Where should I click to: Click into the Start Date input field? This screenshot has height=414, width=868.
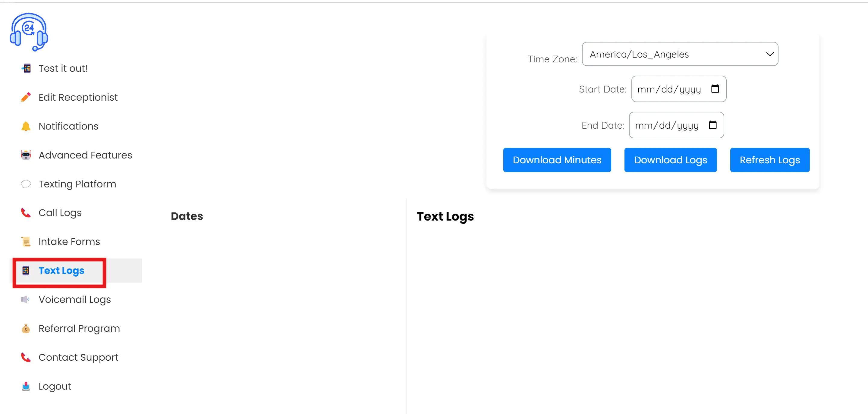(x=668, y=89)
